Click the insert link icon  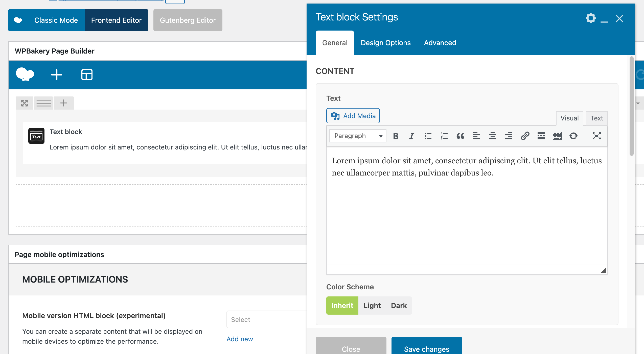click(x=525, y=136)
